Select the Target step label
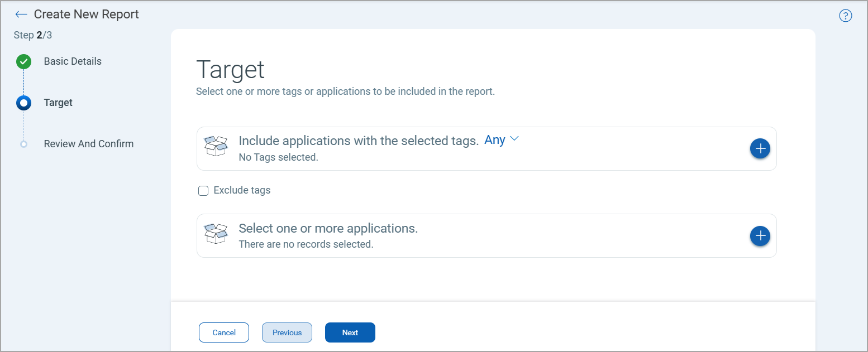The image size is (868, 352). (58, 103)
